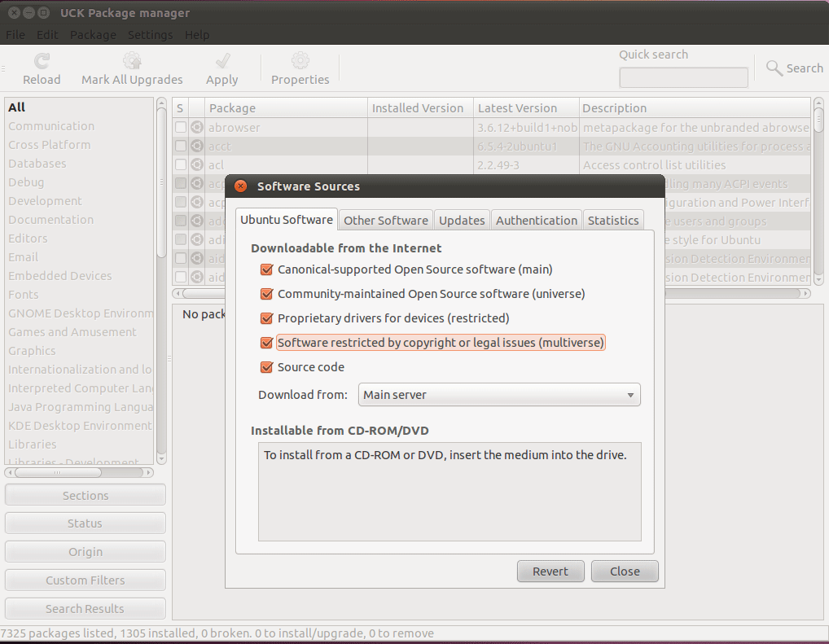Click the Apply checkmark icon

click(x=222, y=61)
